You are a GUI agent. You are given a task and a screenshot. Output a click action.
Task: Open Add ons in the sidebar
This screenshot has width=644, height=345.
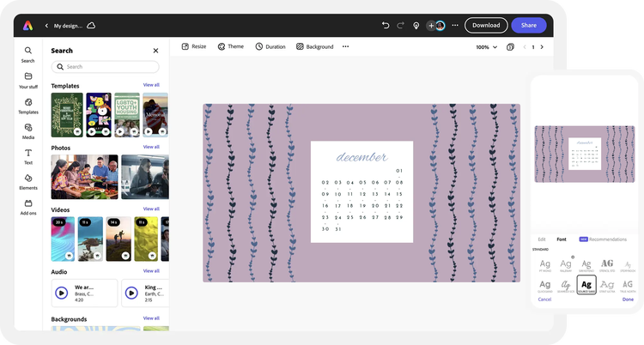pos(28,208)
